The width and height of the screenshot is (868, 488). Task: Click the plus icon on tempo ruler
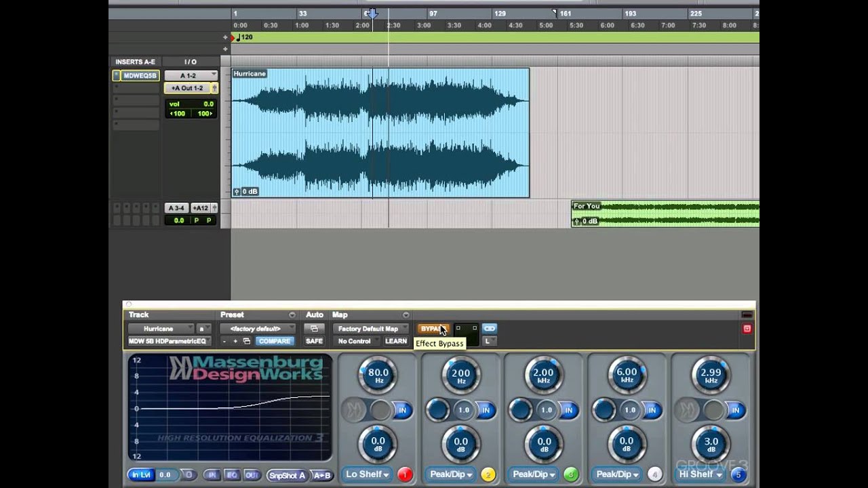pyautogui.click(x=226, y=37)
